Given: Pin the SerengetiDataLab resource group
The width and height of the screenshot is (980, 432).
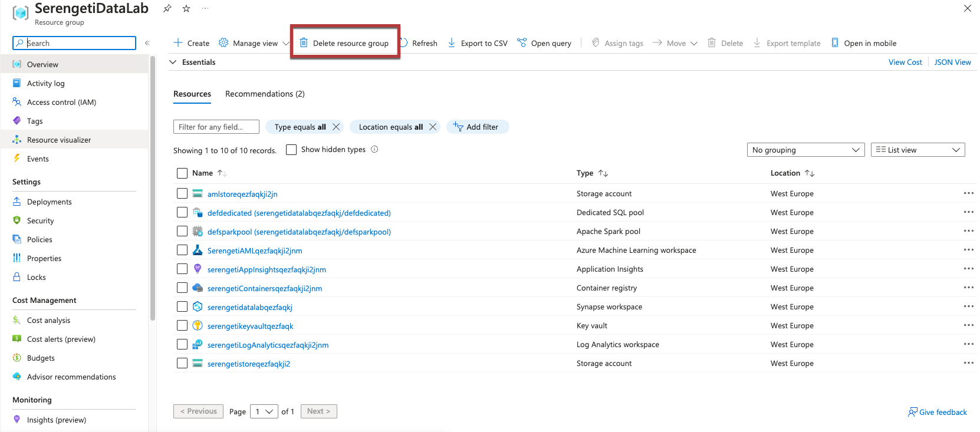Looking at the screenshot, I should tap(167, 8).
